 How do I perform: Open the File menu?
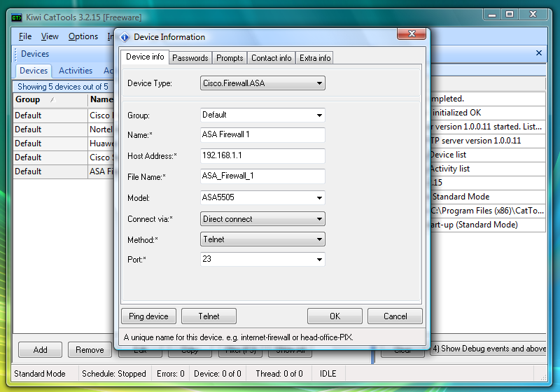[25, 36]
